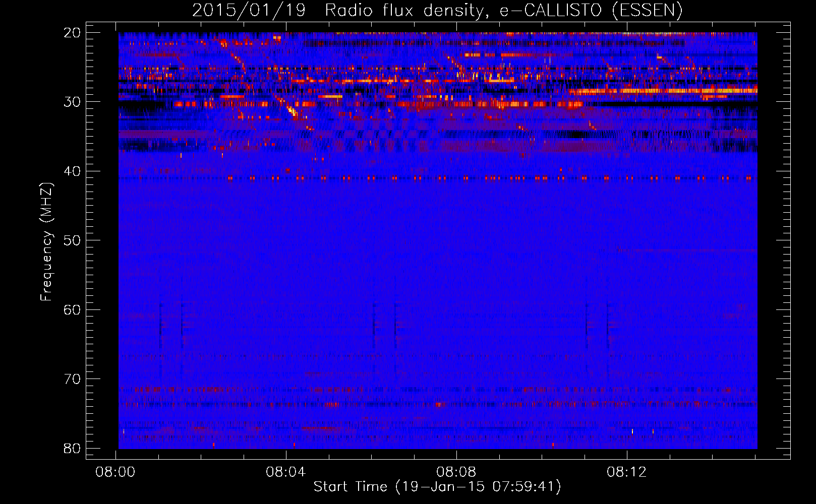Click the '40' frequency tick label
816x504 pixels.
(72, 171)
